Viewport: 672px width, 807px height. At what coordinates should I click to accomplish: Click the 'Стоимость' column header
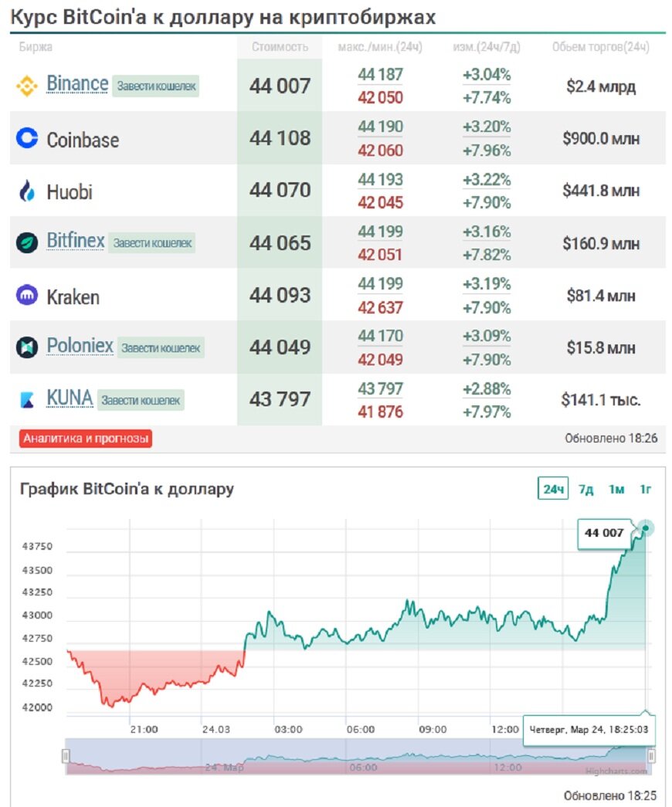coord(280,47)
